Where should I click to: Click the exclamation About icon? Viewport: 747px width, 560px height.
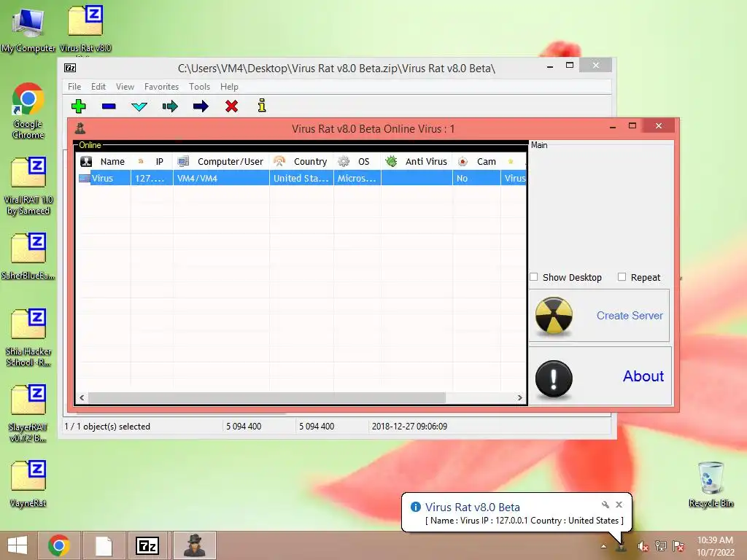pyautogui.click(x=554, y=378)
